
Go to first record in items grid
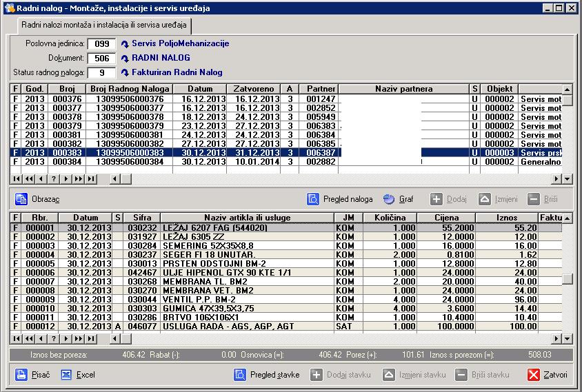[17, 338]
